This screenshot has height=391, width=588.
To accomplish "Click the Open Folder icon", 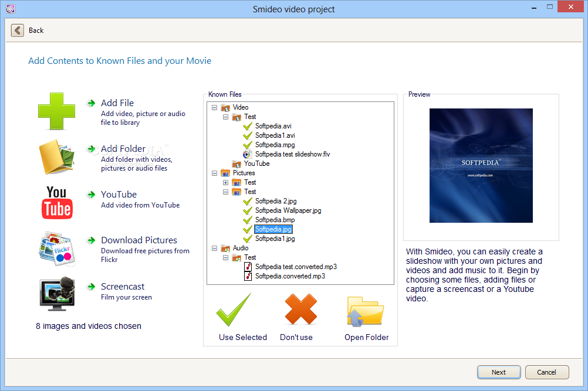I will [365, 311].
